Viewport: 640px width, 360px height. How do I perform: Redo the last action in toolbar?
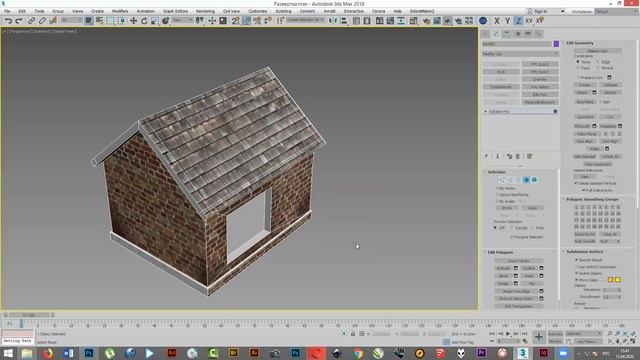(19, 20)
